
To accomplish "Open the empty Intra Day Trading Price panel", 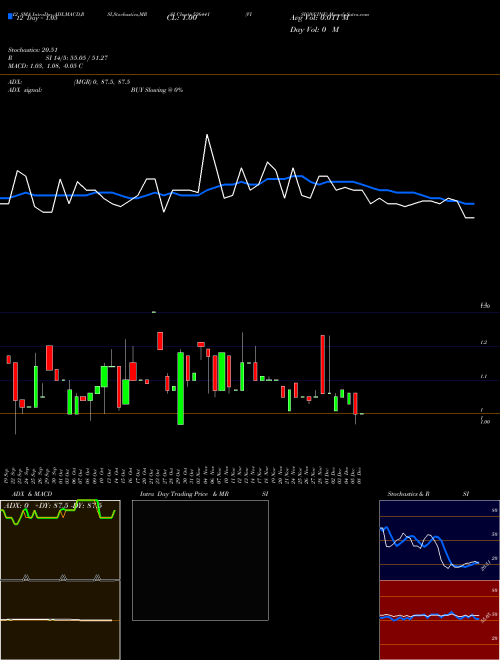I will pyautogui.click(x=200, y=560).
